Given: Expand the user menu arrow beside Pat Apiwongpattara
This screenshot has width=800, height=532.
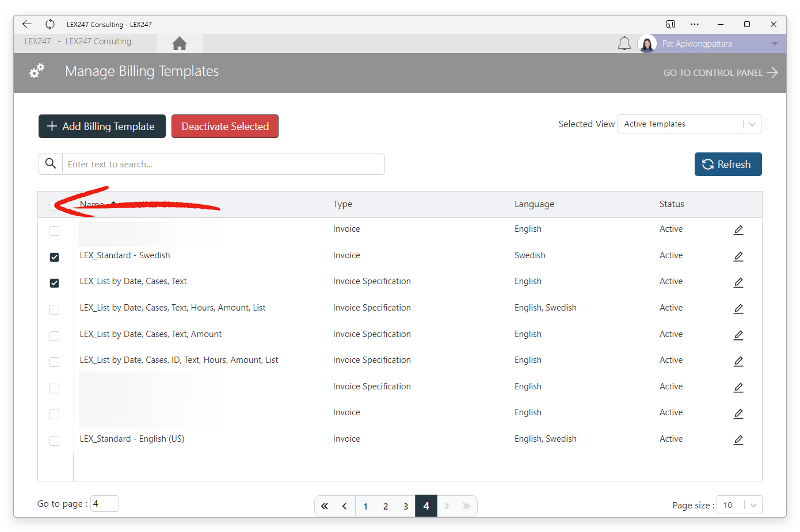Looking at the screenshot, I should 775,44.
